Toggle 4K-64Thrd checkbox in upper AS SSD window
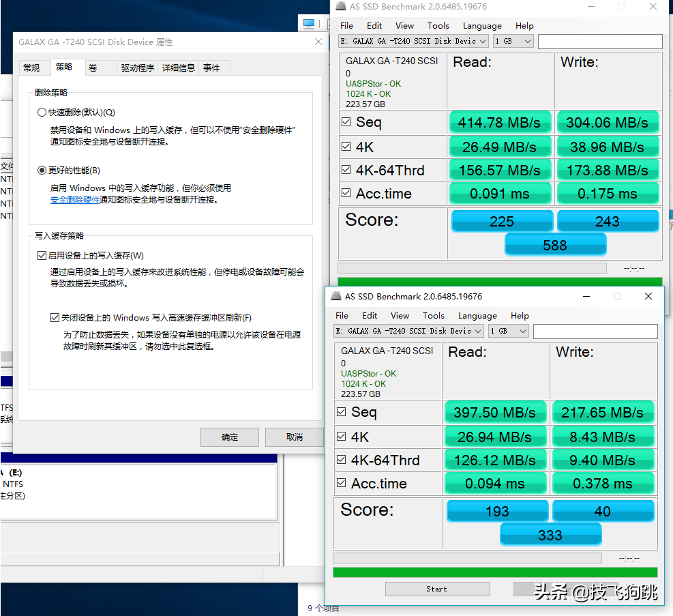 coord(346,170)
